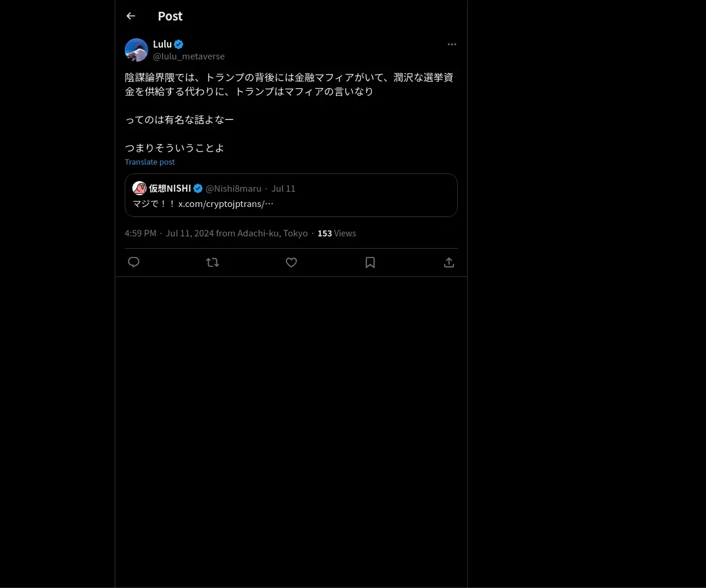Click the Lulu display name
Viewport: 706px width, 588px height.
pos(162,44)
